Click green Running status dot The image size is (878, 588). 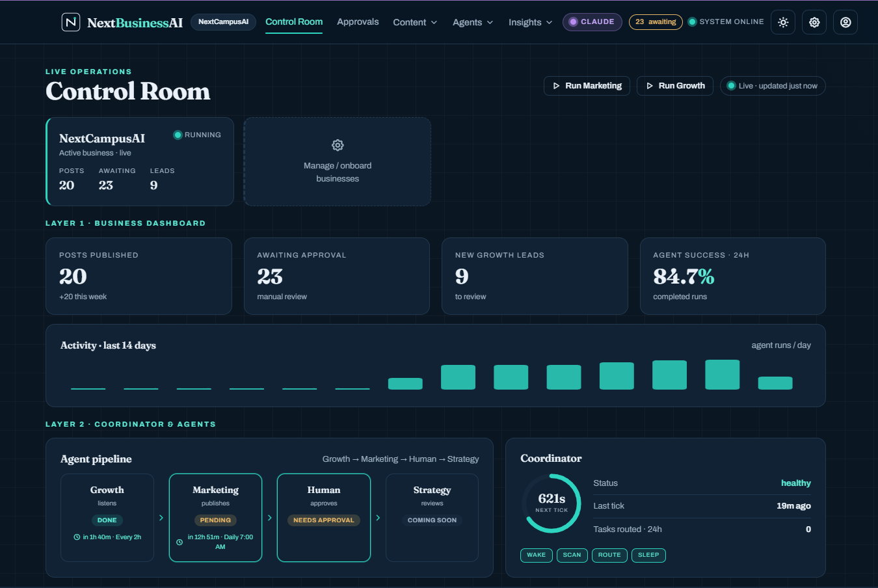(178, 135)
